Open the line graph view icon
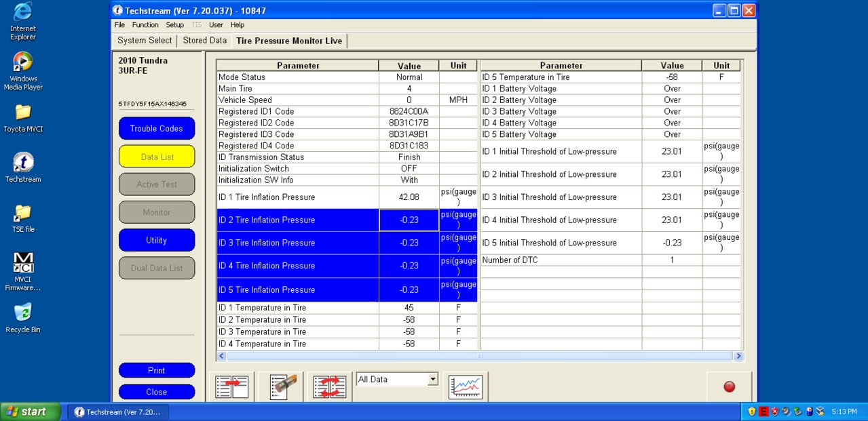Screen dimensions: 868x421 click(x=466, y=387)
